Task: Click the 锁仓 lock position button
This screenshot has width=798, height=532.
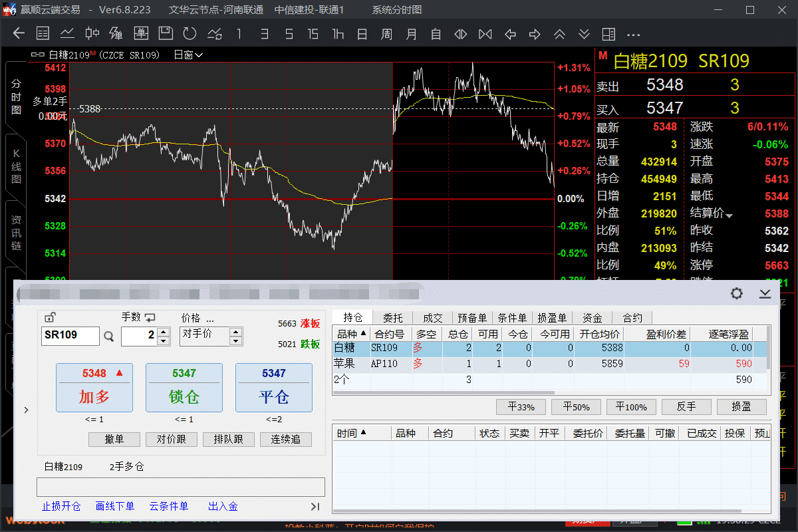Action: 184,388
